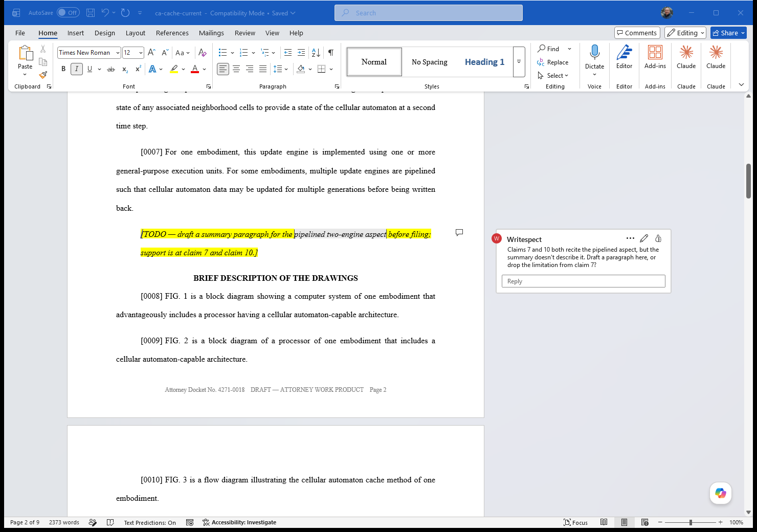Toggle subscript formatting

point(125,69)
